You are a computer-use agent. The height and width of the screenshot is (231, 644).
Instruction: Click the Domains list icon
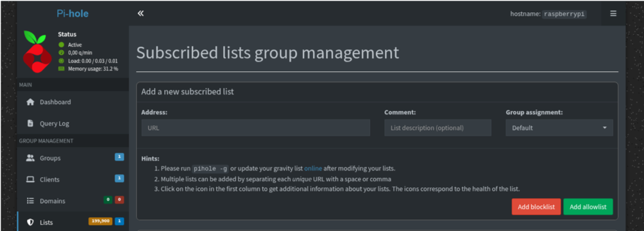click(x=30, y=201)
